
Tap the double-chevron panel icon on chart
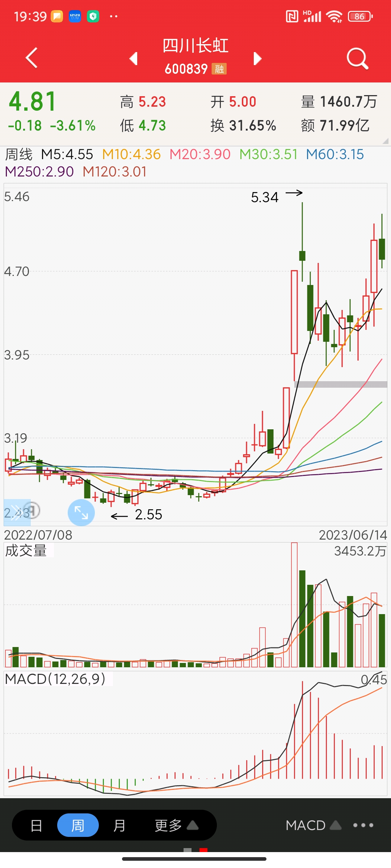pos(17,512)
